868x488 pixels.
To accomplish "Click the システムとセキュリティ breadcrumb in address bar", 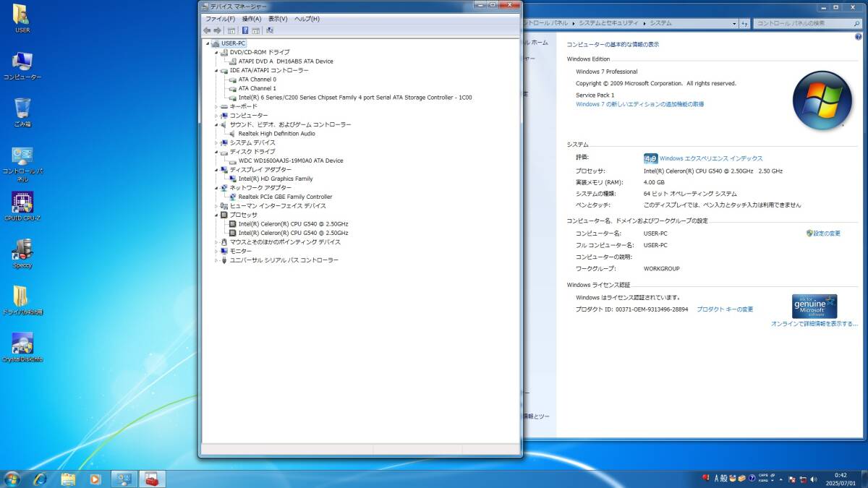I will tap(608, 23).
